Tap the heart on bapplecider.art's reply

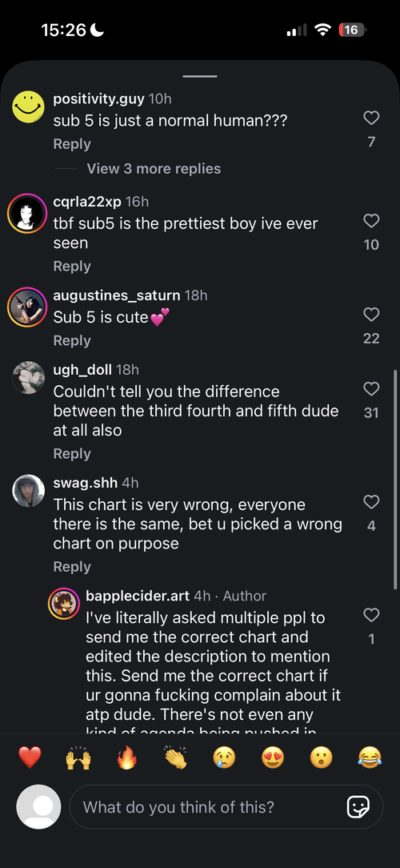coord(371,614)
